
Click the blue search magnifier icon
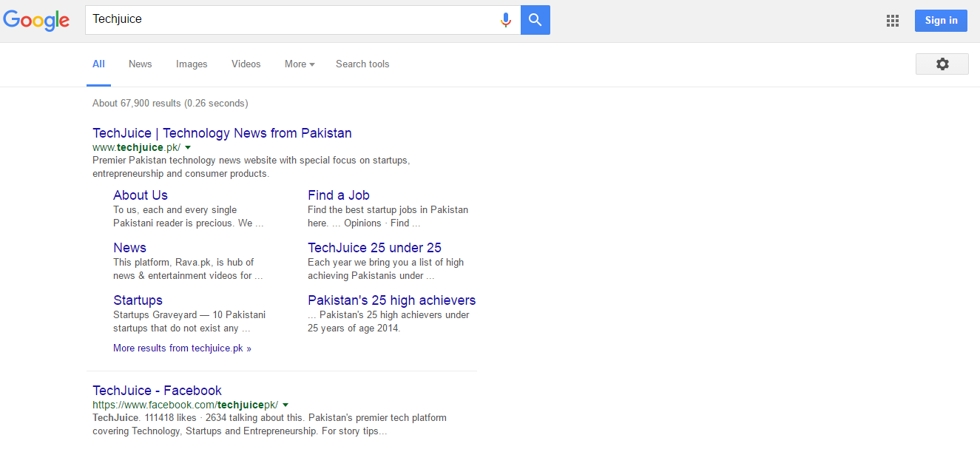[x=535, y=19]
